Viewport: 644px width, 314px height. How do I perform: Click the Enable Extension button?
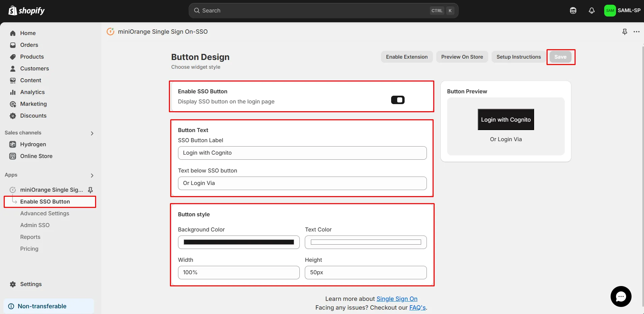(407, 57)
